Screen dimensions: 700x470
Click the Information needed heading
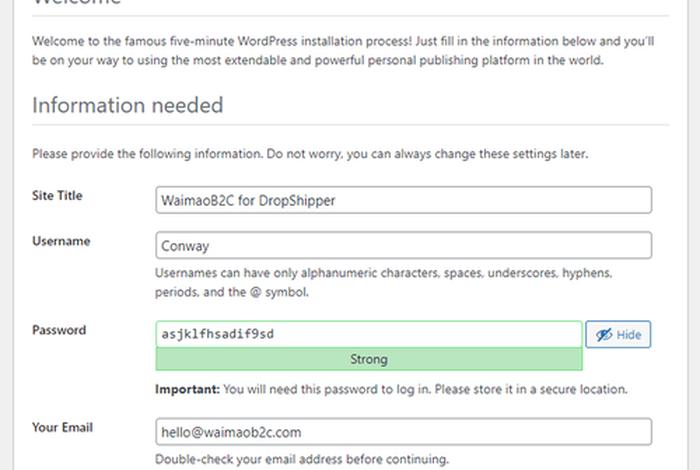[128, 106]
